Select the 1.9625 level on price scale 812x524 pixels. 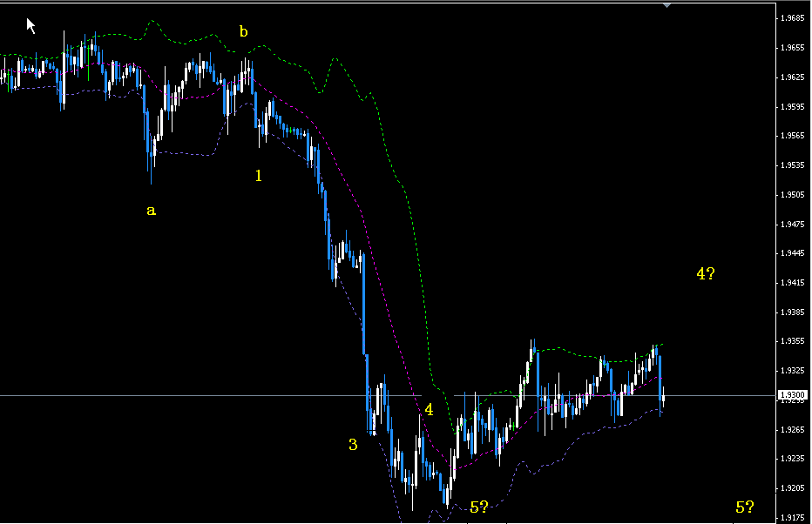(792, 77)
